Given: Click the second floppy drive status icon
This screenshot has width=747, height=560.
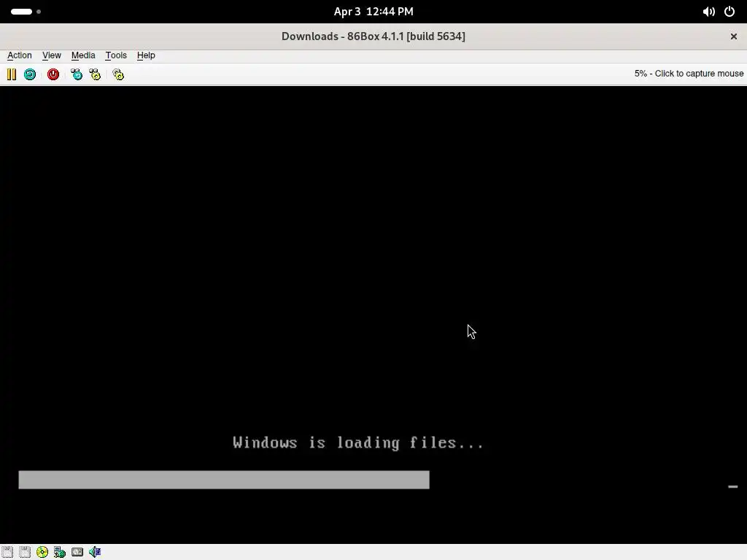Looking at the screenshot, I should tap(25, 552).
